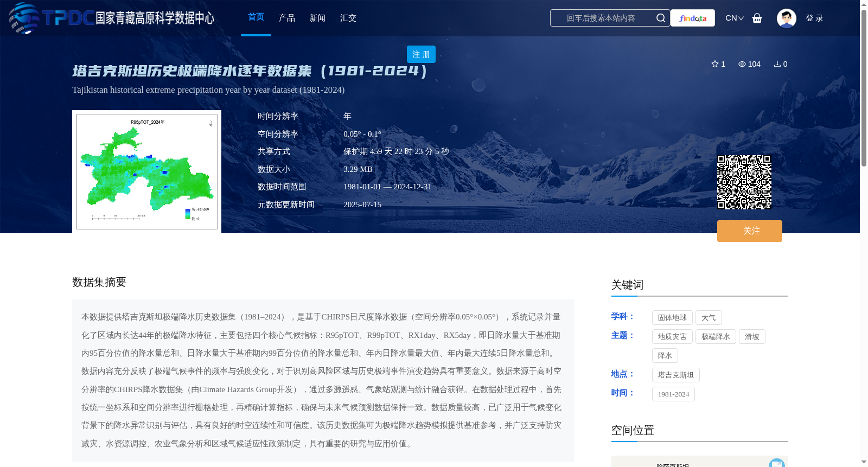
Task: Select the 滑坡 theme tag
Action: coord(752,337)
